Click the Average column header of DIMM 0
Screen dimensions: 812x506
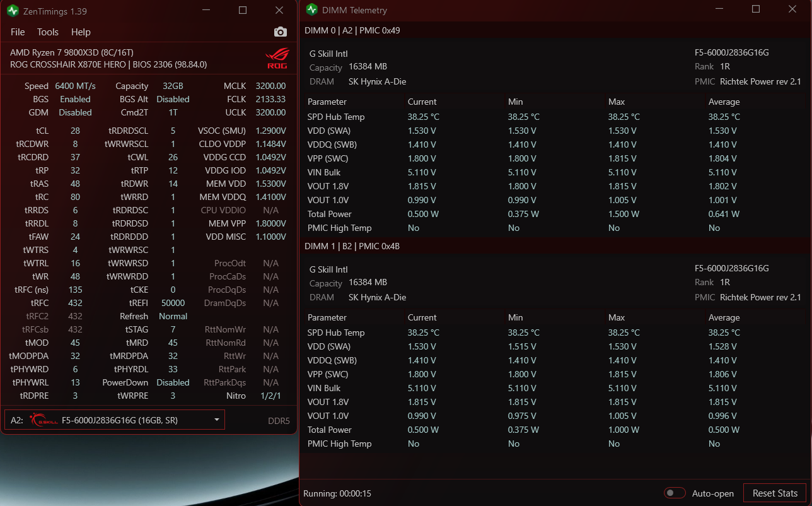pos(724,102)
